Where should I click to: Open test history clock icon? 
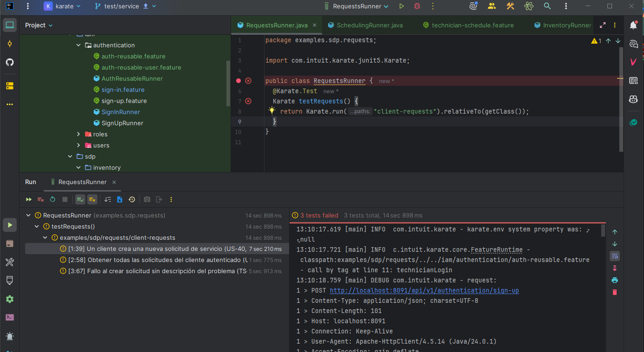click(x=132, y=200)
